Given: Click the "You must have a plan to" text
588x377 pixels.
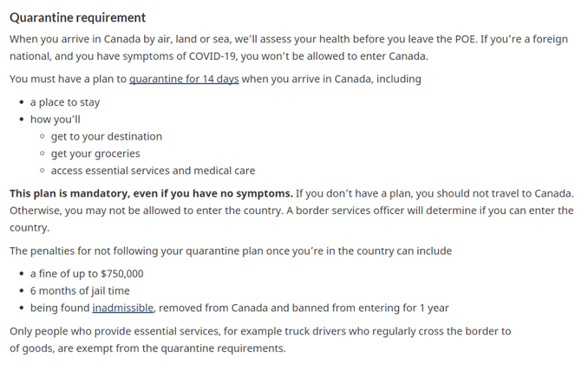Looking at the screenshot, I should (68, 79).
